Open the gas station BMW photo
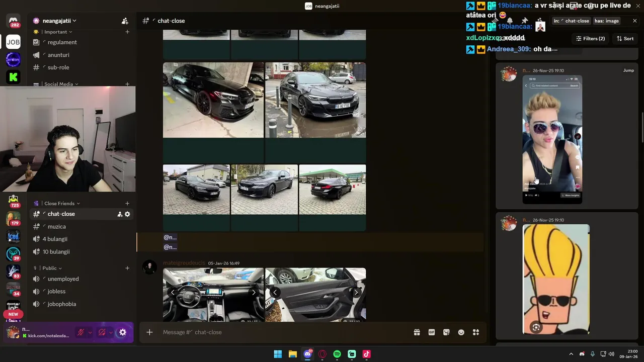644x362 pixels. [333, 190]
